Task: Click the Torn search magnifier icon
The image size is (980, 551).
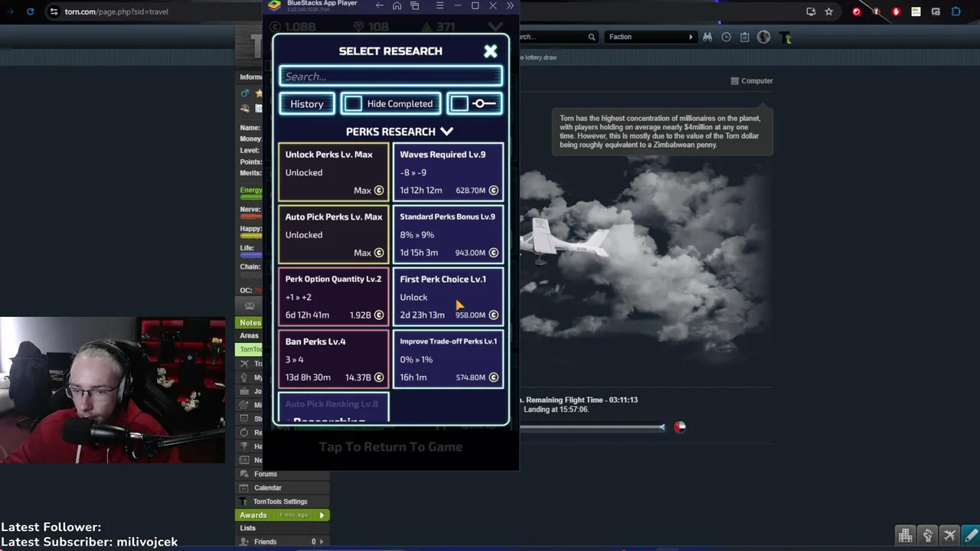Action: pyautogui.click(x=591, y=37)
